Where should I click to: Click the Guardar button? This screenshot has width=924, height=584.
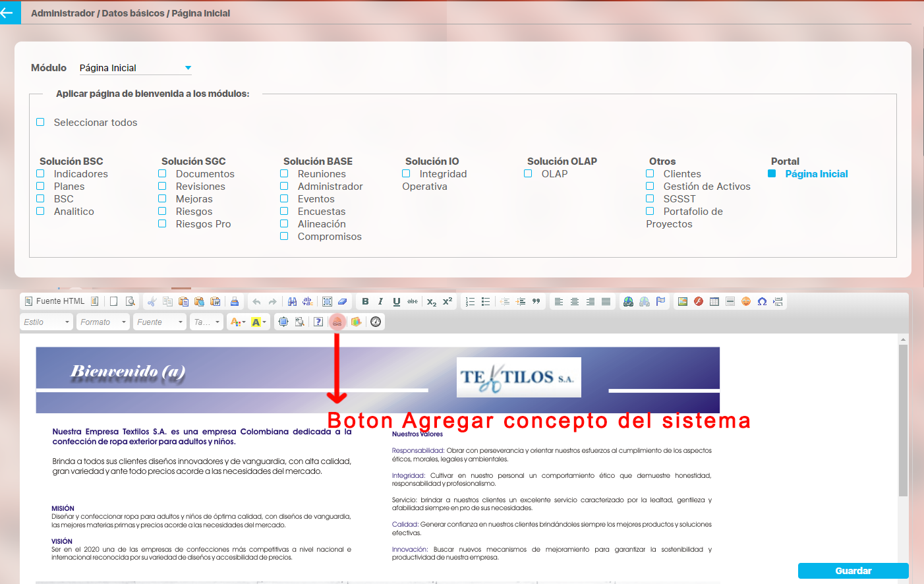853,571
